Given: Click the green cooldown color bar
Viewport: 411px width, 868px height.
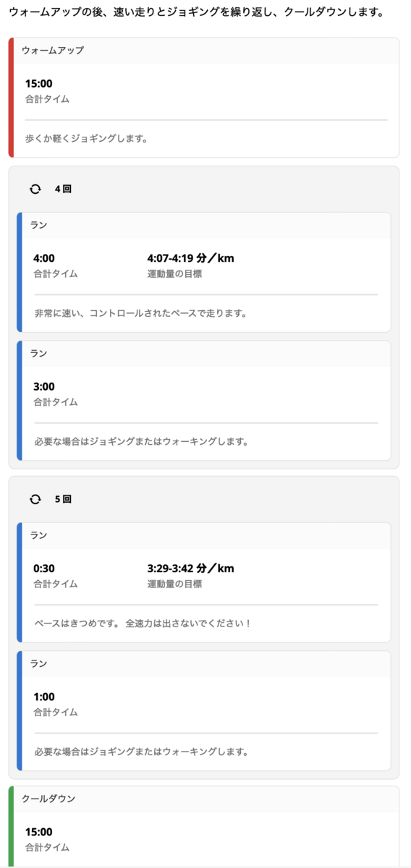Looking at the screenshot, I should pos(11,827).
